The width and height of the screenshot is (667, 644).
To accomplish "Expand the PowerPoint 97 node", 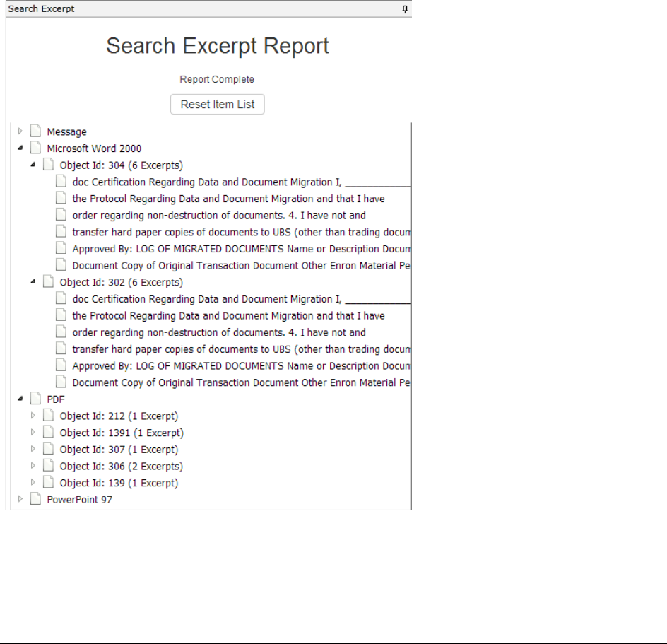I will [20, 499].
